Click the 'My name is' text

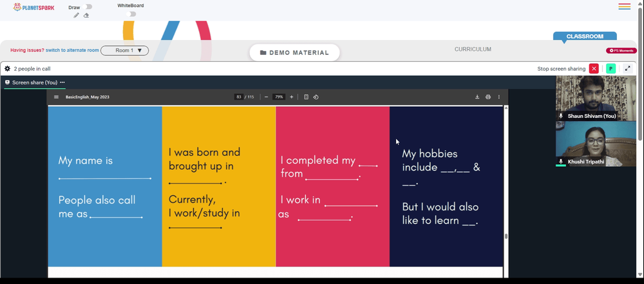coord(86,160)
